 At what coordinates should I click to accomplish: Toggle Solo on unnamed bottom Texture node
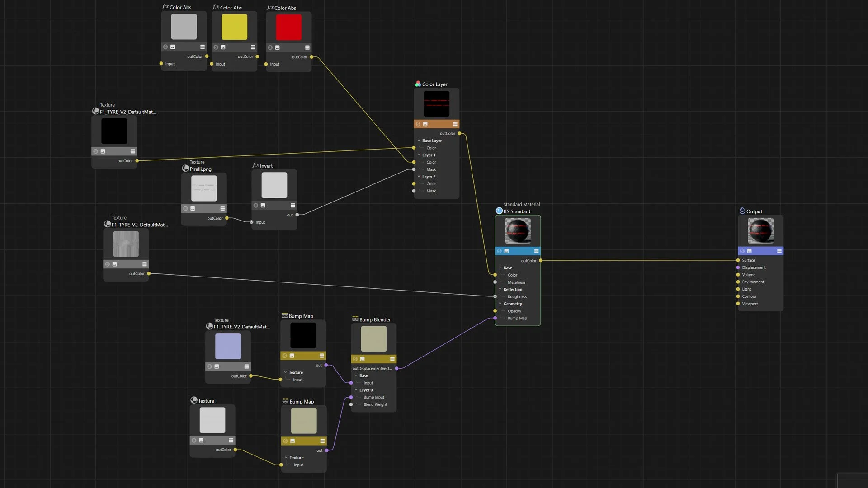click(194, 440)
